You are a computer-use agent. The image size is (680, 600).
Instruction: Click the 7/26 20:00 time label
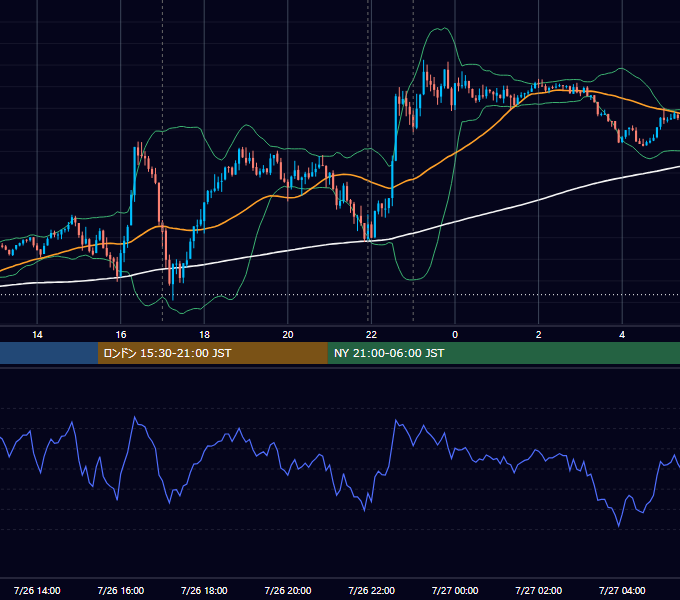pyautogui.click(x=288, y=590)
